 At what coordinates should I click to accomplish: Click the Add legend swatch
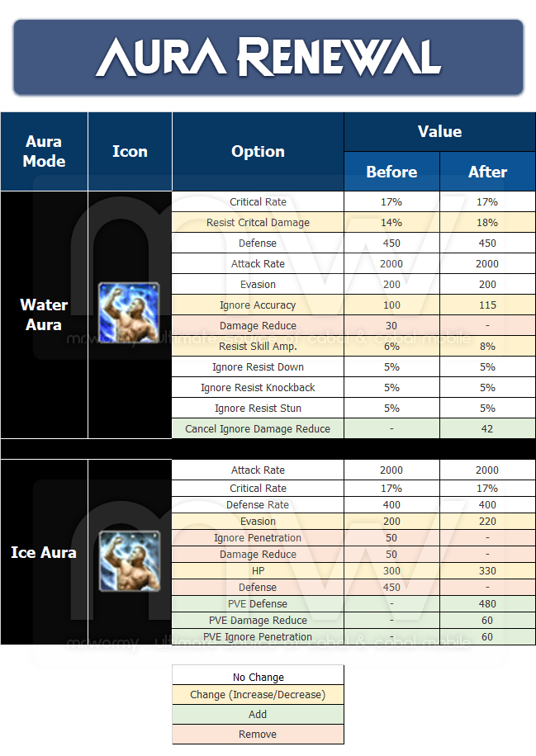258,715
